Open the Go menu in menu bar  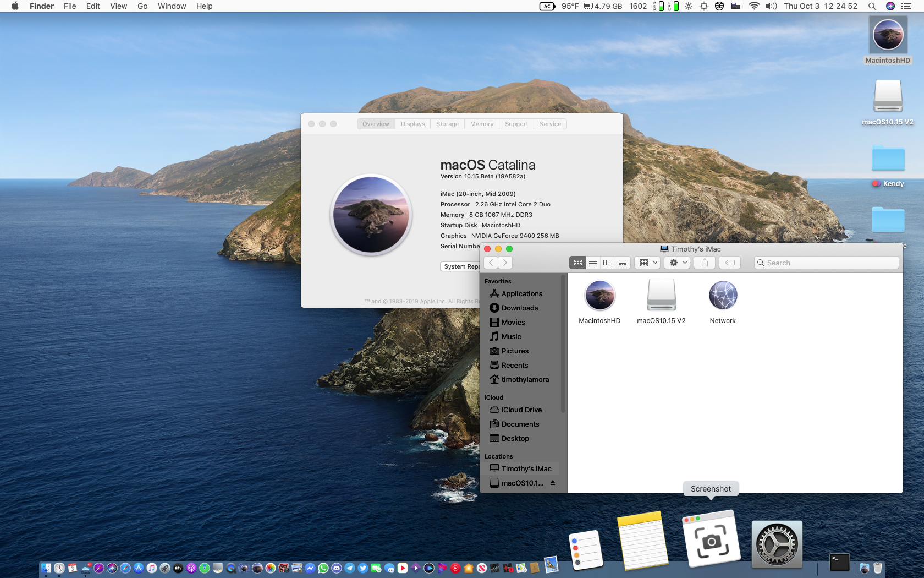(x=142, y=6)
